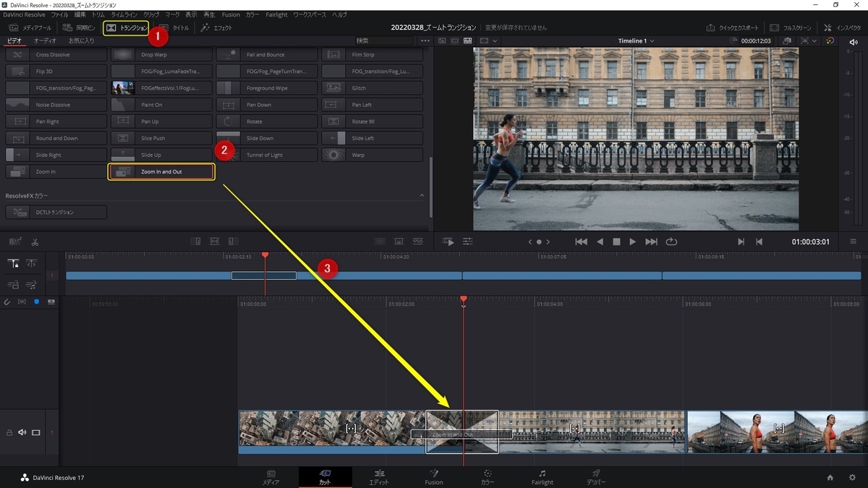The height and width of the screenshot is (488, 868).
Task: Select the DCTLトランジション item
Action: pyautogui.click(x=56, y=213)
